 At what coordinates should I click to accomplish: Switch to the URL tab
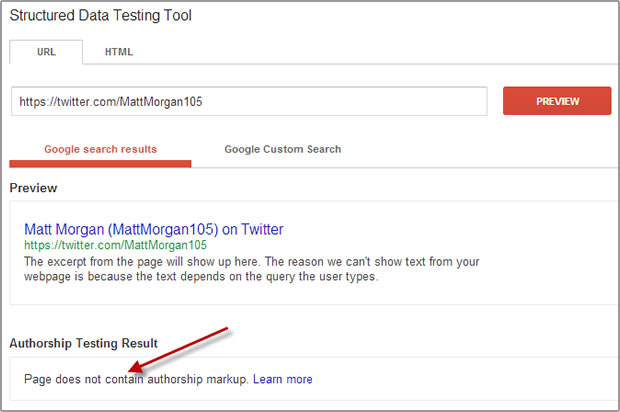point(46,52)
